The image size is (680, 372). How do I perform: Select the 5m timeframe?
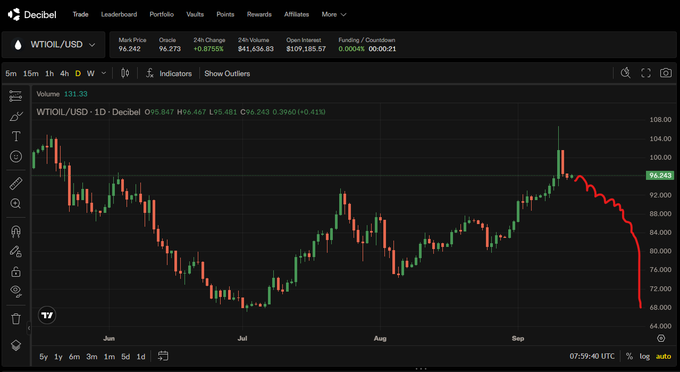pyautogui.click(x=11, y=73)
